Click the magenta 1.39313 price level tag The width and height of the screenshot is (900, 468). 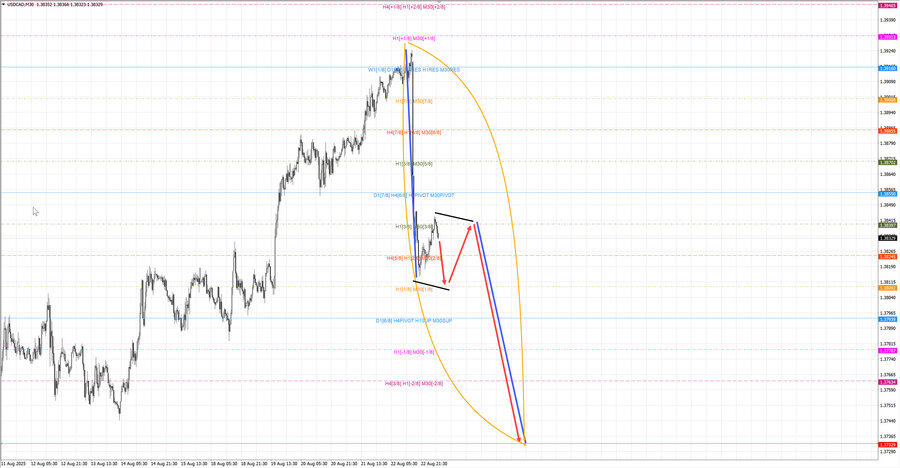tap(888, 37)
